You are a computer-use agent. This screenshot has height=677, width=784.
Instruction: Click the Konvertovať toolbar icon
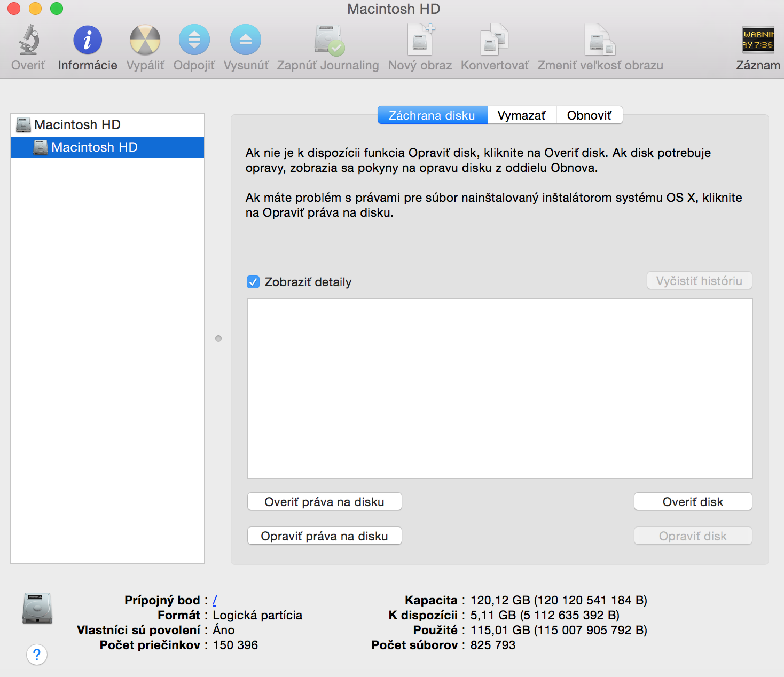click(x=495, y=41)
